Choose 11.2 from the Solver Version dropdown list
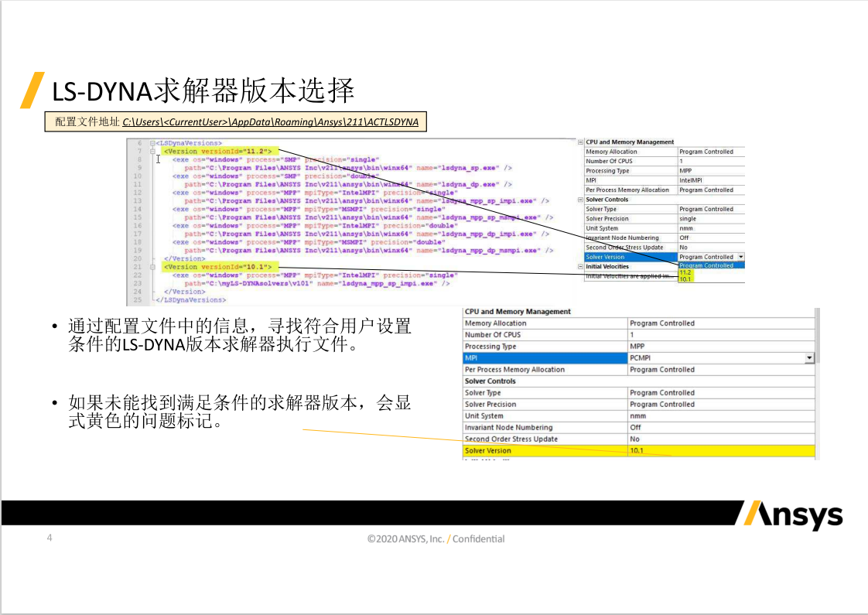868x615 pixels. click(x=685, y=272)
